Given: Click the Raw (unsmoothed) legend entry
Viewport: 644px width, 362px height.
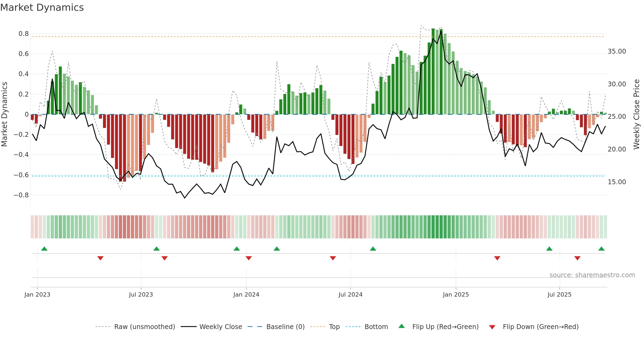Looking at the screenshot, I should pos(135,327).
